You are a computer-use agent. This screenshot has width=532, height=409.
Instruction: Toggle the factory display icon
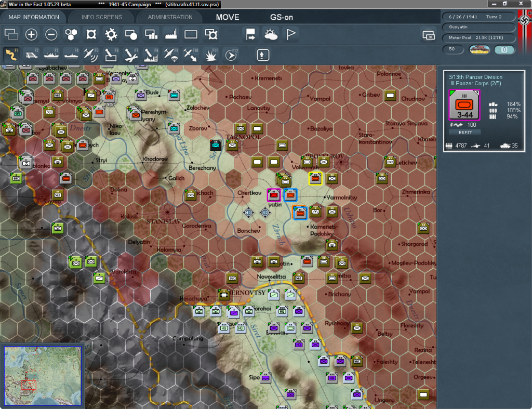point(171,34)
